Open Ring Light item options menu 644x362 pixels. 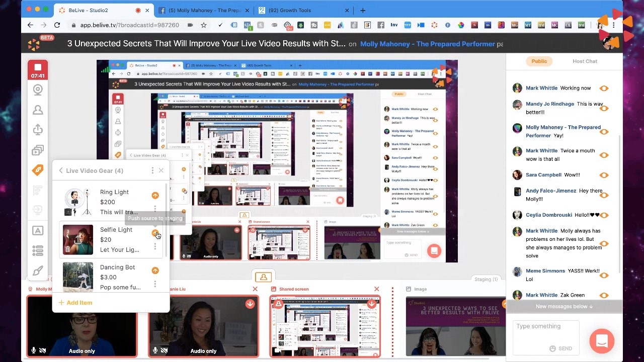[x=155, y=208]
